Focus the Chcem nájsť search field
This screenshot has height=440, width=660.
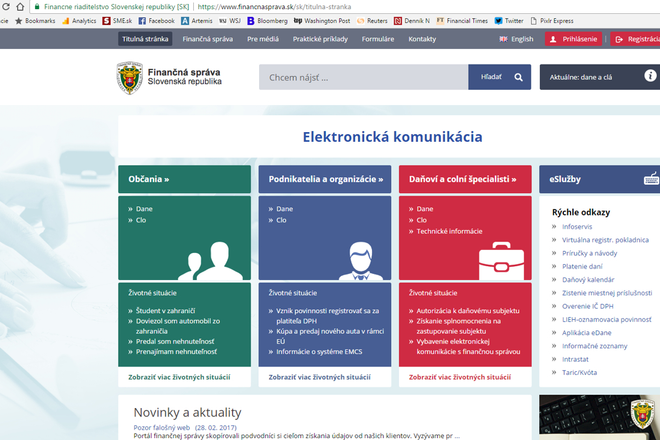[364, 77]
